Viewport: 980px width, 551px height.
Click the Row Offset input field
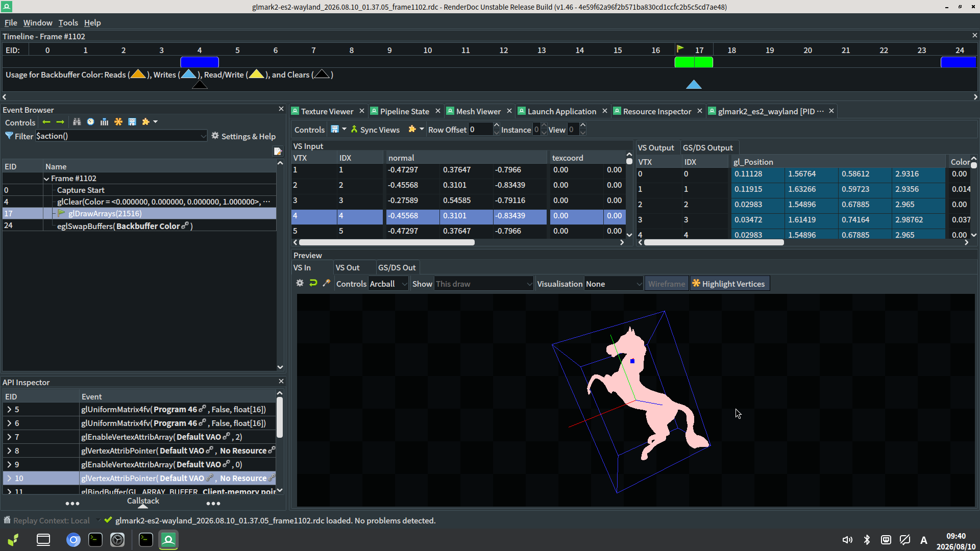tap(480, 130)
